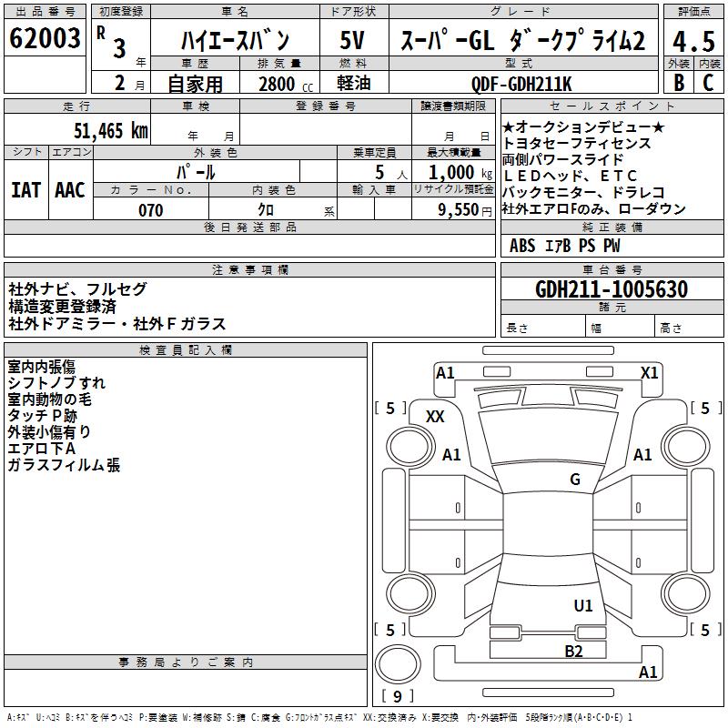Select the interior grade C
The image size is (728, 728).
pyautogui.click(x=708, y=83)
